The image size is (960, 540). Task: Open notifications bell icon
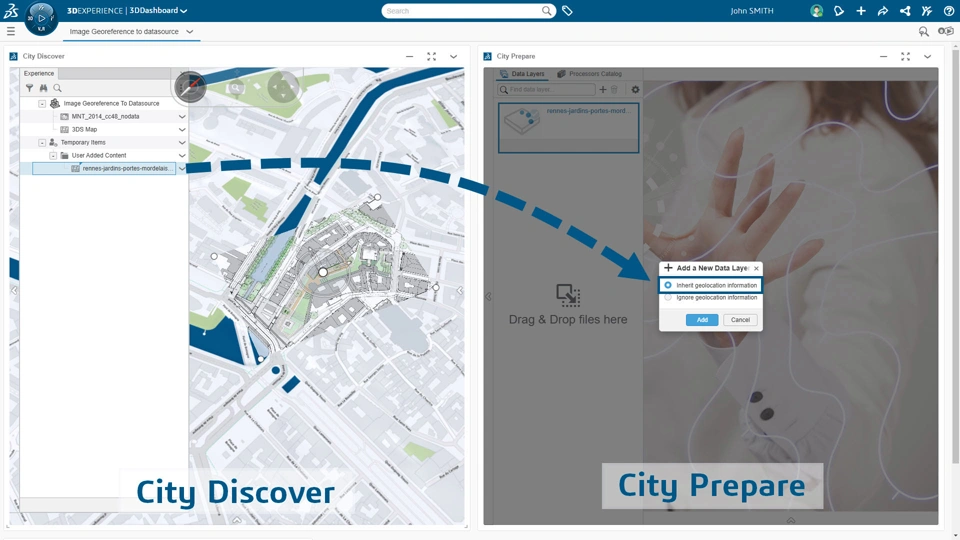[839, 11]
